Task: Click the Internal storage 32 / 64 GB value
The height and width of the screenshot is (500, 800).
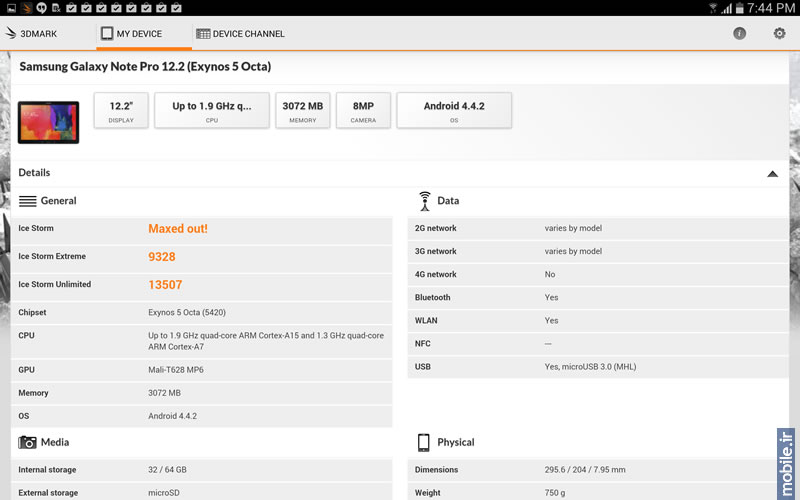Action: pyautogui.click(x=167, y=469)
